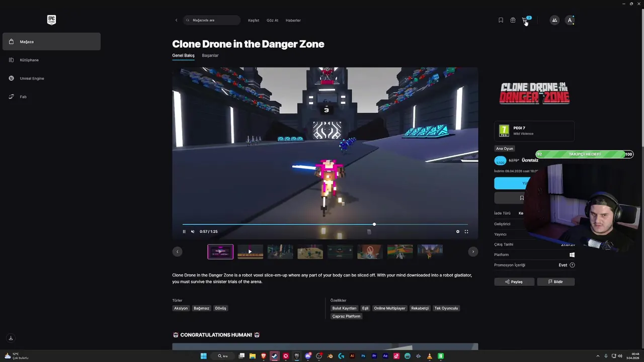Click the Paylaş share button

[x=514, y=282]
